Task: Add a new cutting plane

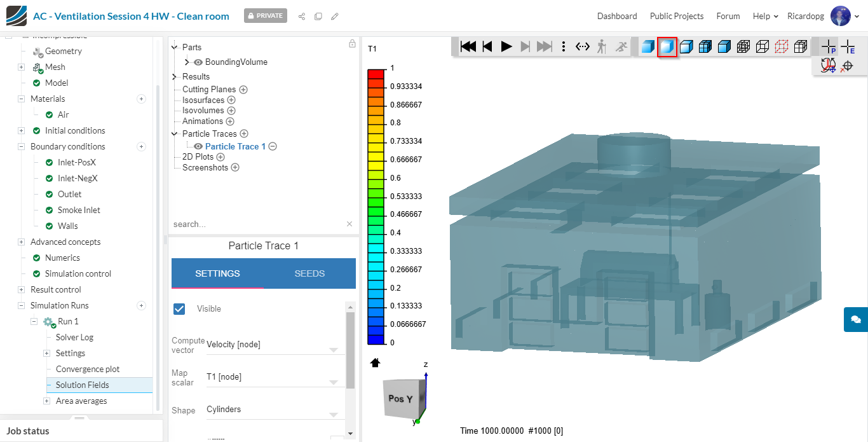Action: coord(243,90)
